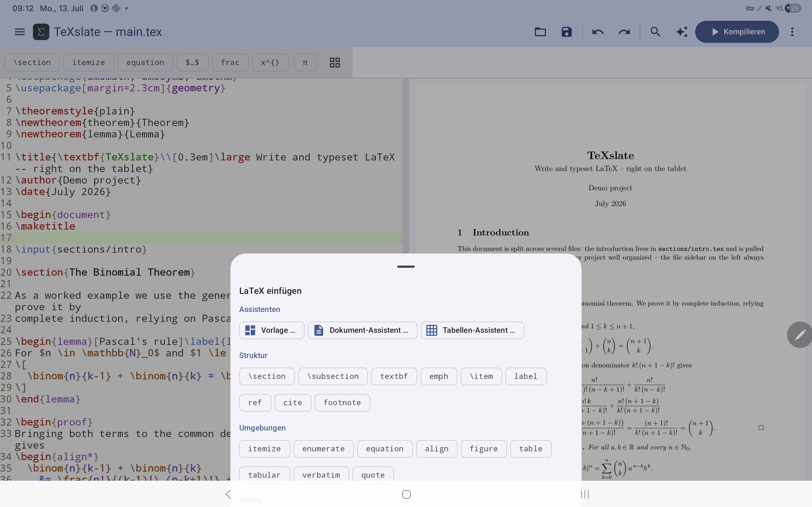Insert a table environment

click(x=531, y=449)
